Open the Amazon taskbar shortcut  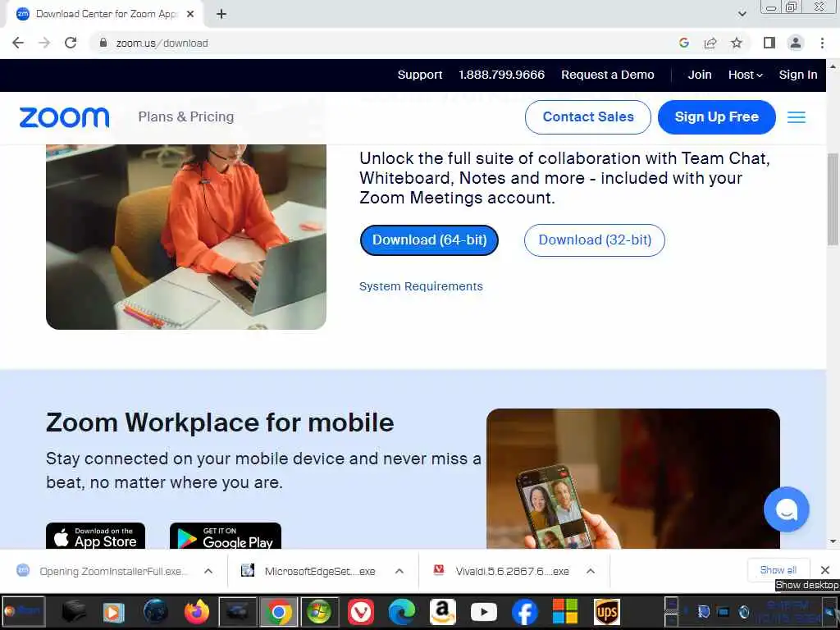point(442,612)
